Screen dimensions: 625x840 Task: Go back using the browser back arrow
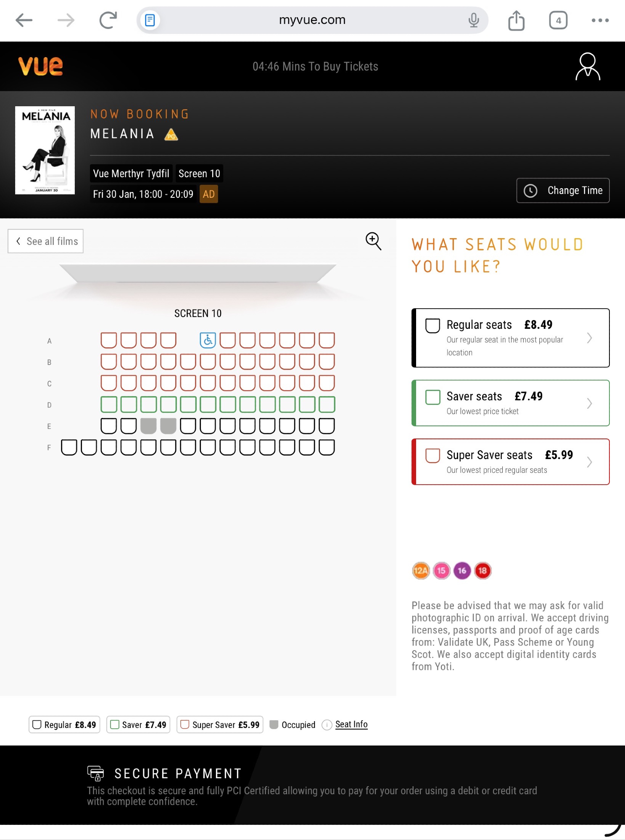pos(24,20)
